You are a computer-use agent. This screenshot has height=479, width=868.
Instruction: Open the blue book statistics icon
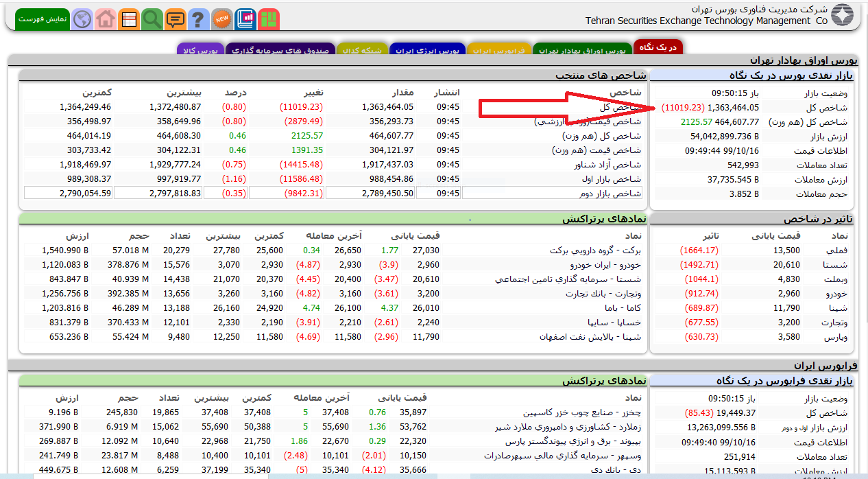click(x=245, y=19)
